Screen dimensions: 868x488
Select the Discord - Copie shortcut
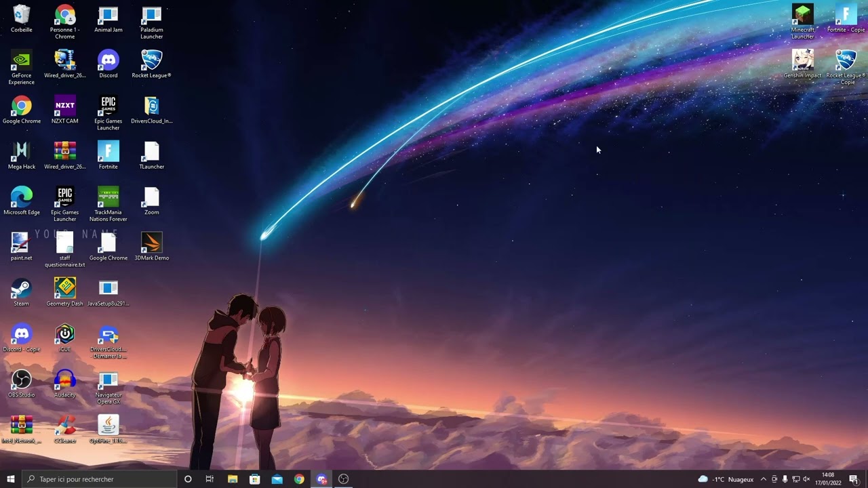21,338
